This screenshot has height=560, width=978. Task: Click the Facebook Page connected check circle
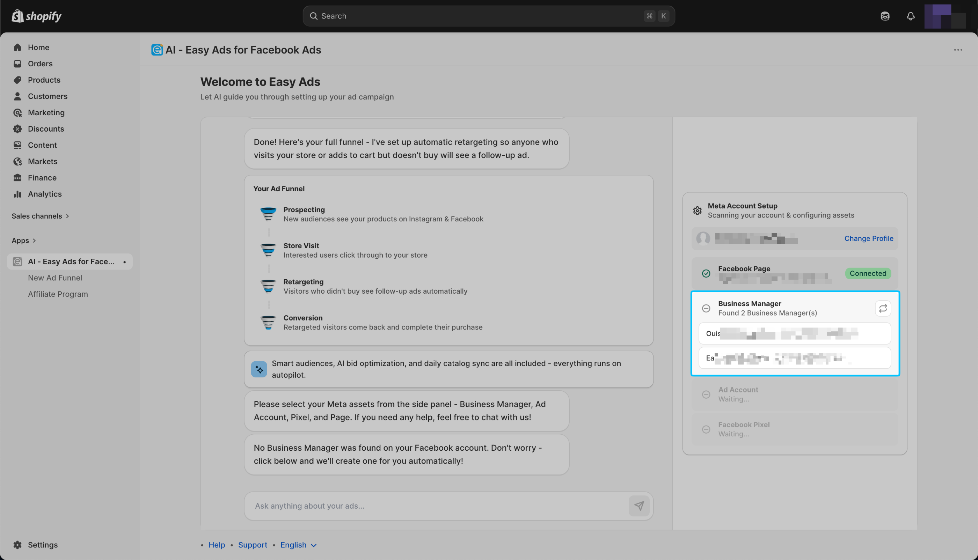tap(706, 273)
